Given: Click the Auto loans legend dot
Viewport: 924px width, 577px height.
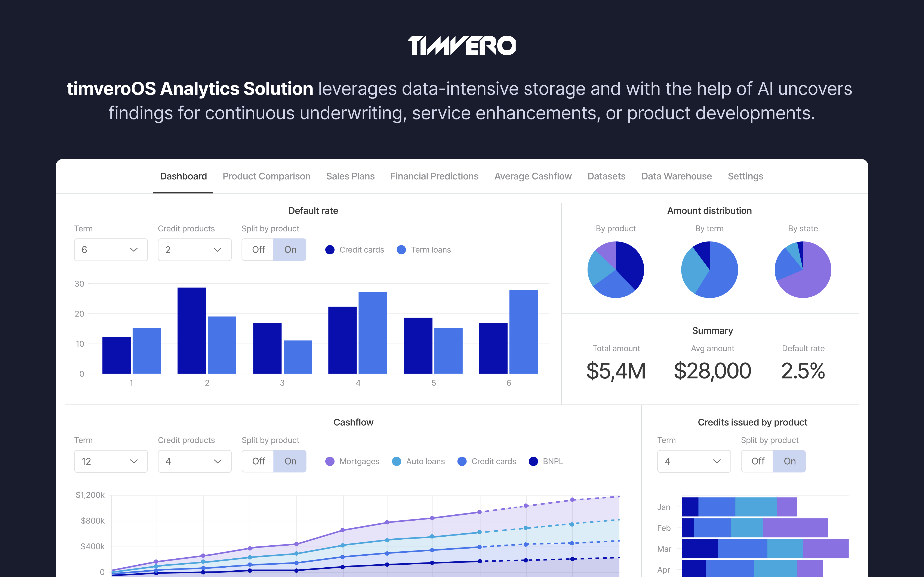Looking at the screenshot, I should pos(396,461).
